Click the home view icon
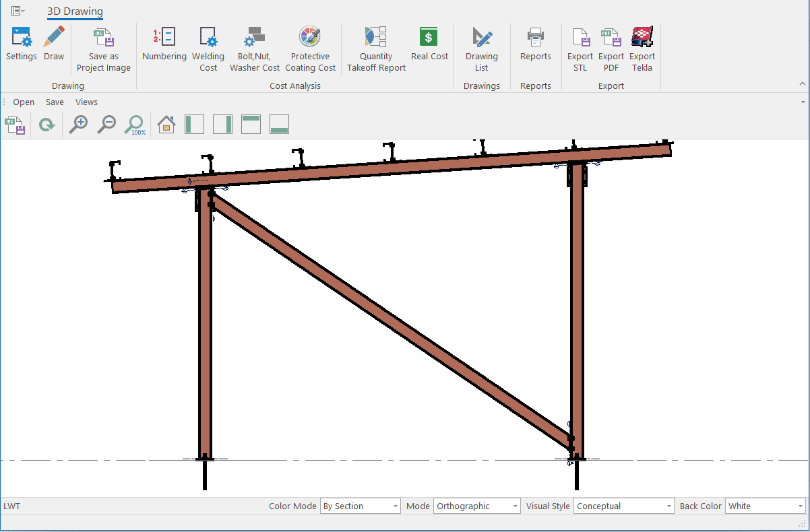The width and height of the screenshot is (810, 532). coord(166,125)
